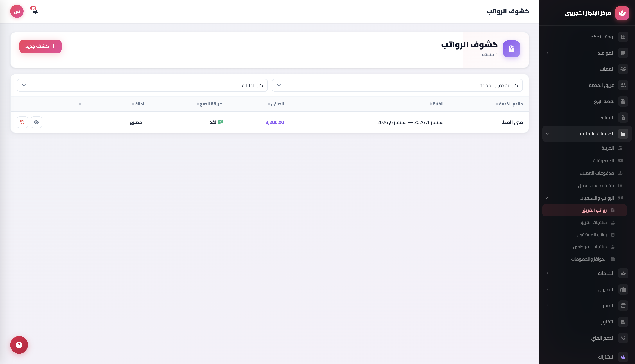The height and width of the screenshot is (364, 635).
Task: Sort table by الصافي net column
Action: (x=276, y=104)
